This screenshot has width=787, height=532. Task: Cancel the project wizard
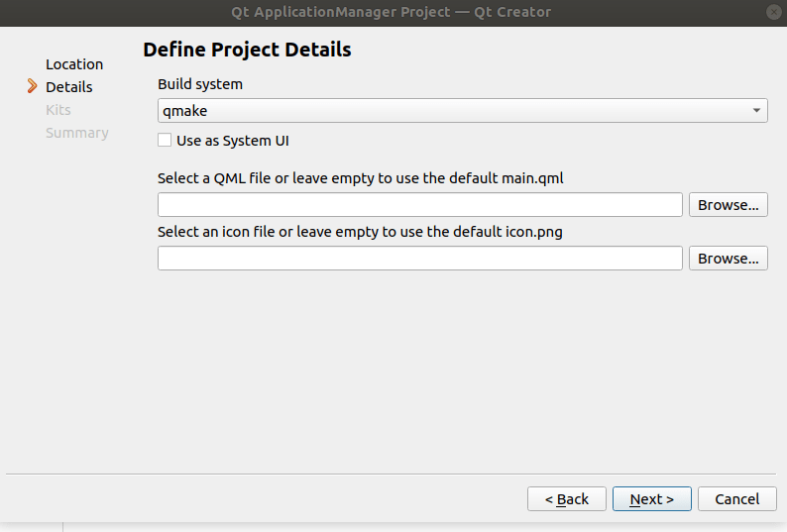736,499
